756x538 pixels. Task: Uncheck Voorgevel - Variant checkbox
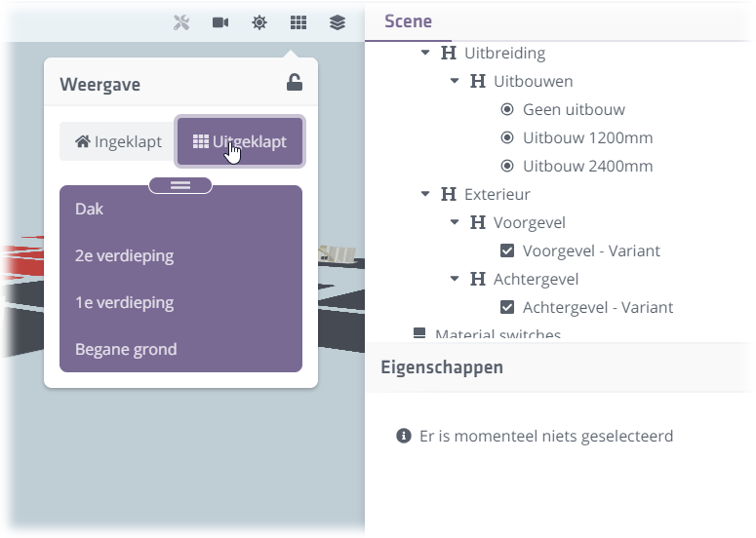click(507, 250)
